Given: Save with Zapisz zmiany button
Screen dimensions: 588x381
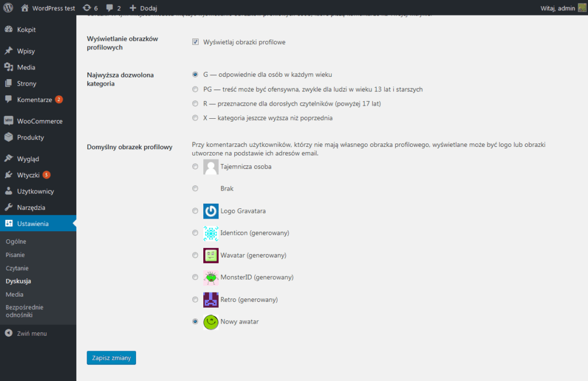Looking at the screenshot, I should pyautogui.click(x=111, y=358).
